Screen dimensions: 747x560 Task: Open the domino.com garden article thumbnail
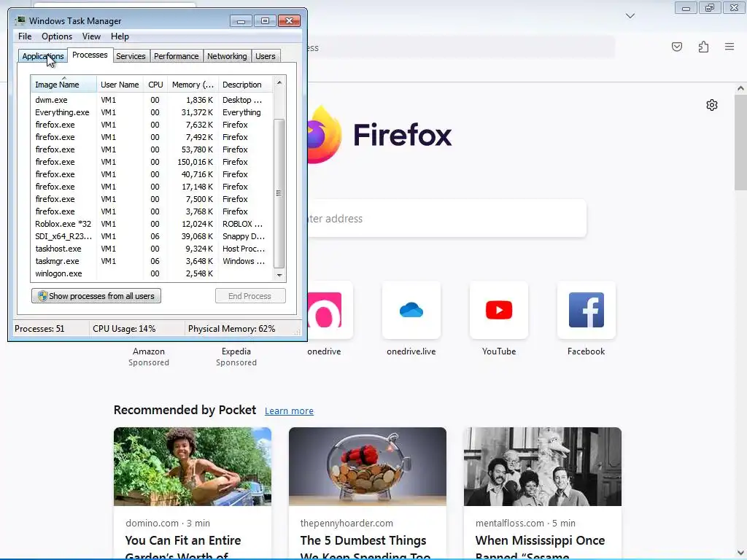tap(193, 466)
